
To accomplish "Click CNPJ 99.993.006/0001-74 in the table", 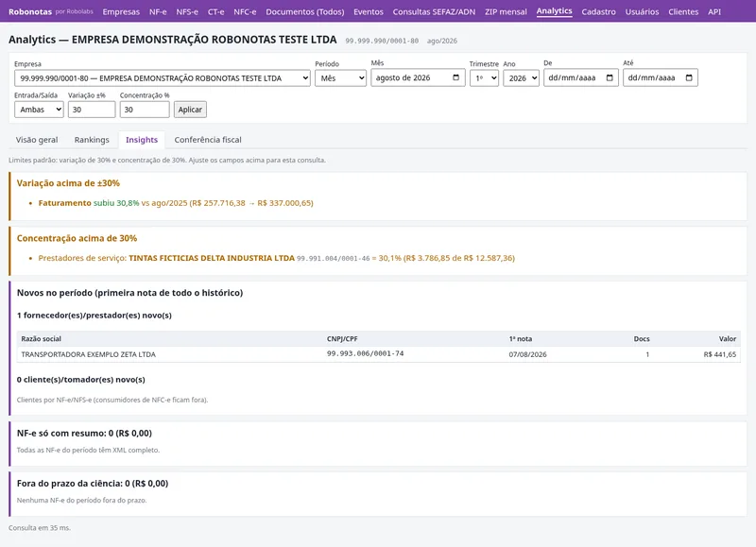I will [x=366, y=353].
